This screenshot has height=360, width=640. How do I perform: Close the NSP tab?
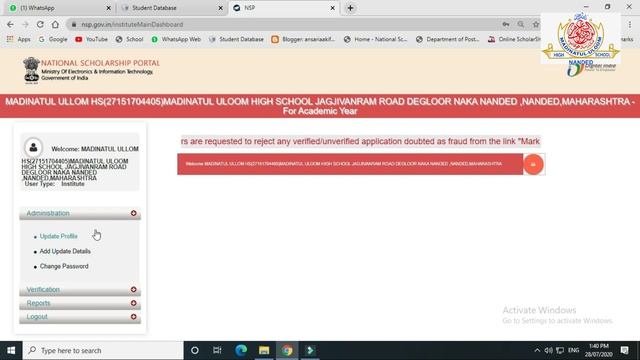(332, 8)
